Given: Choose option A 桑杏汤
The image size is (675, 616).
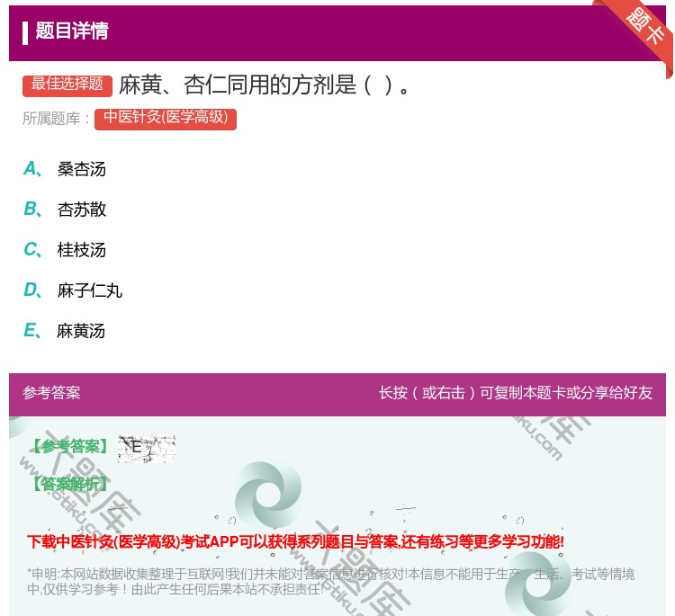Looking at the screenshot, I should 65,169.
